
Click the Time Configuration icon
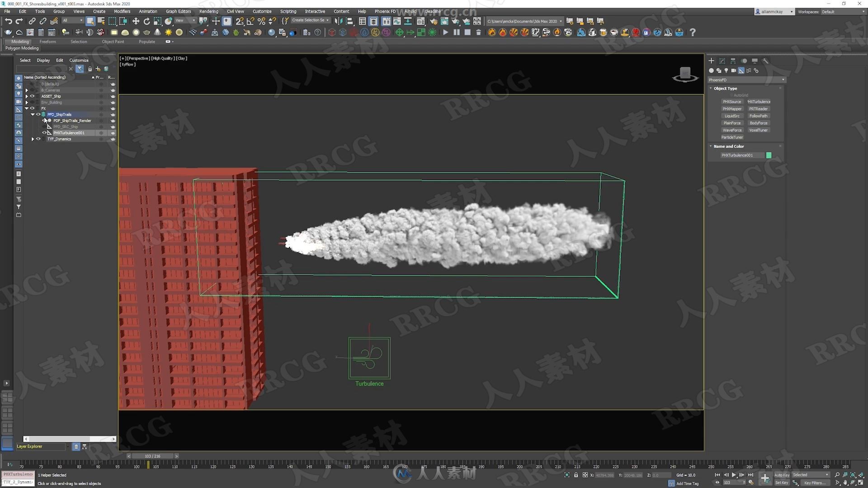coord(751,483)
